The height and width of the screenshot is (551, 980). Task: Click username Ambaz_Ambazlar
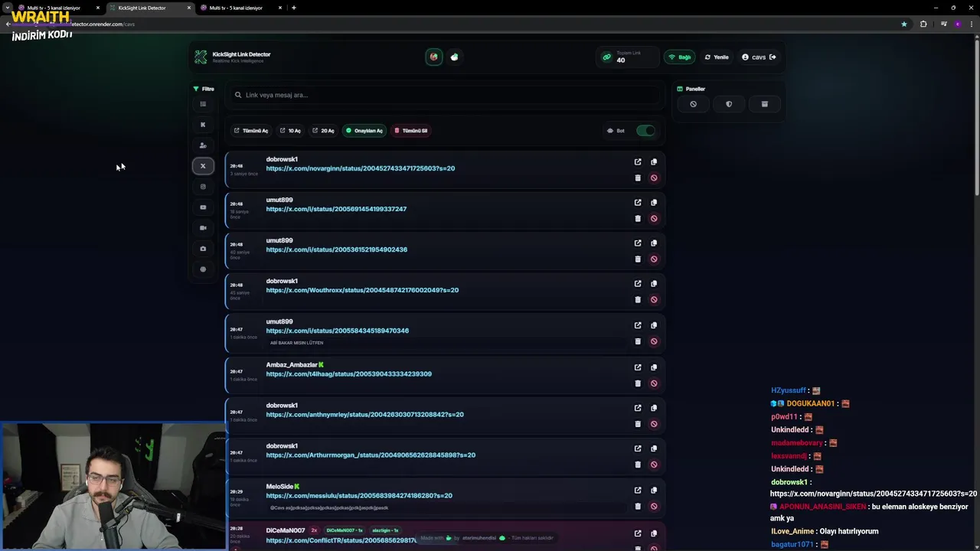tap(292, 365)
